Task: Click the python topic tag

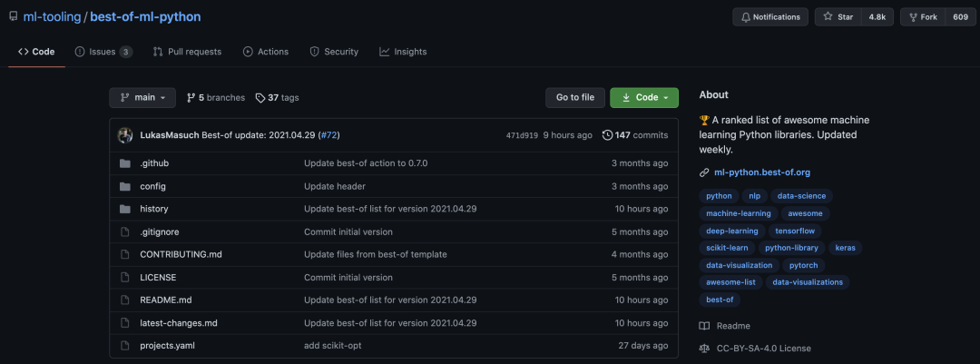Action: tap(719, 196)
